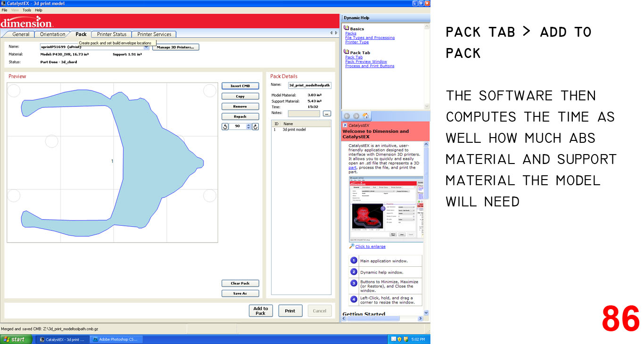The height and width of the screenshot is (344, 644).
Task: Click the rotation angle spinner arrows
Action: (249, 126)
